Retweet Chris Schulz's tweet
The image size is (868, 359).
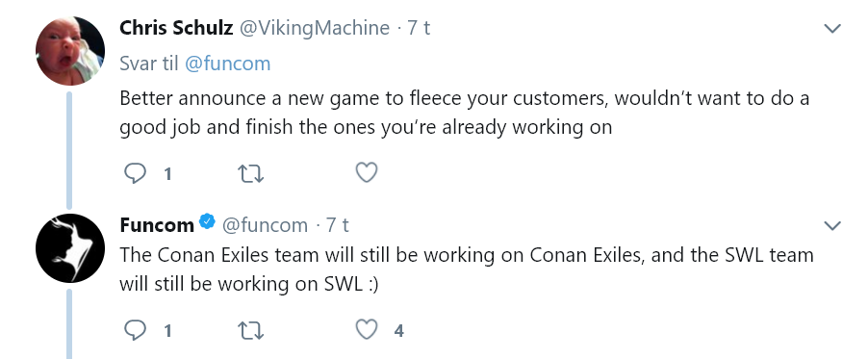pos(250,174)
